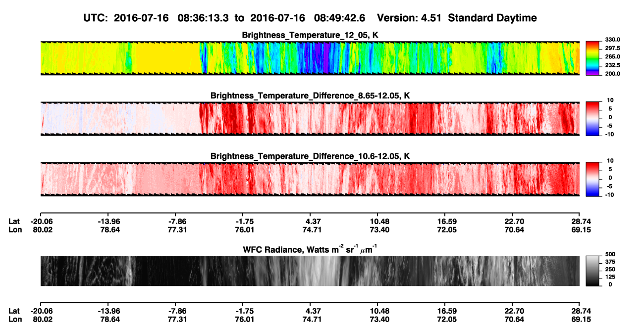Click the 250 tick on WFC colorbar

click(609, 269)
